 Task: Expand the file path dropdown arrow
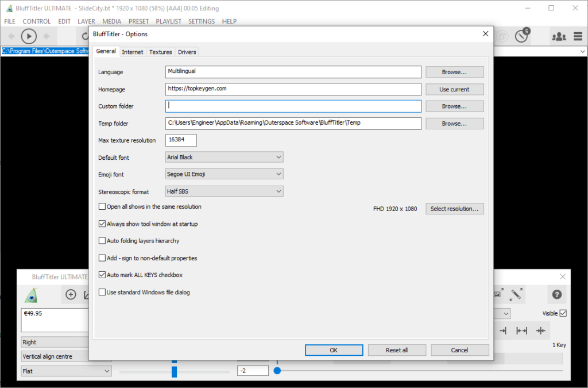[x=582, y=51]
